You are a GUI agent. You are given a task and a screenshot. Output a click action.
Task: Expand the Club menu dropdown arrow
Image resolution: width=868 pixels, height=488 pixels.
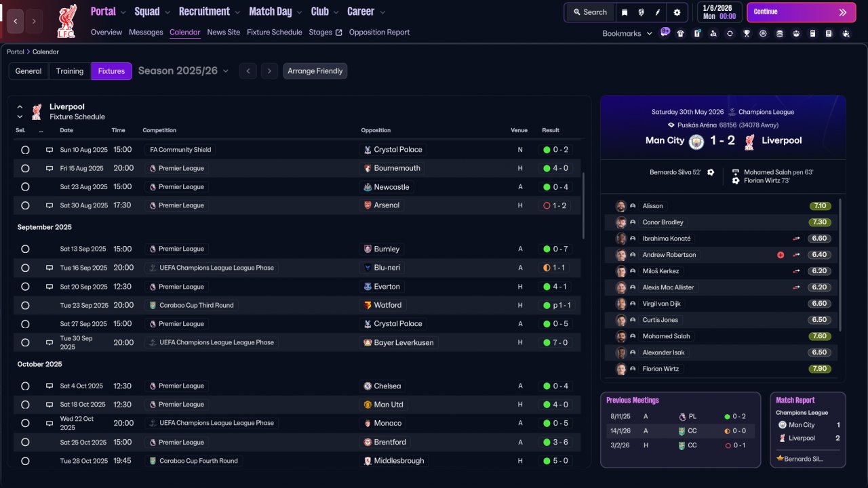pyautogui.click(x=336, y=12)
